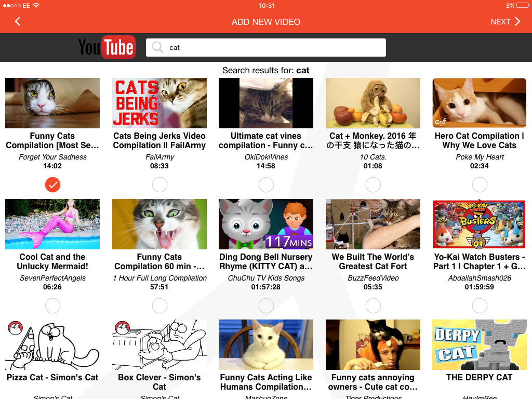532x399 pixels.
Task: Click channel name 'BuzzFeedVideo'
Action: coord(373,278)
